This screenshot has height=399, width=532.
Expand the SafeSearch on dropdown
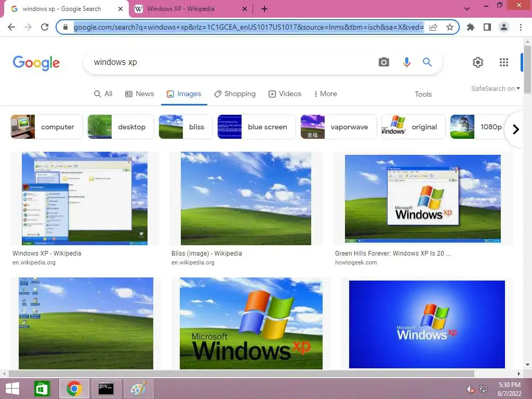pyautogui.click(x=495, y=88)
